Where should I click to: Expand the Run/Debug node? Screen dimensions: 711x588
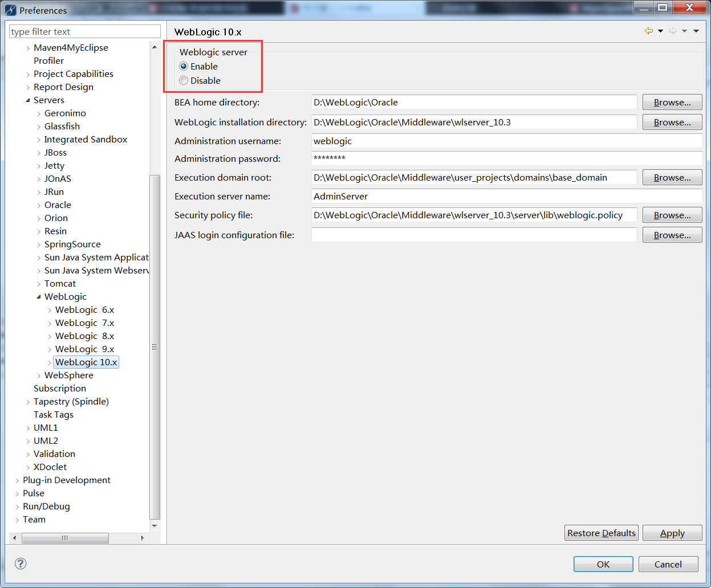tap(17, 507)
